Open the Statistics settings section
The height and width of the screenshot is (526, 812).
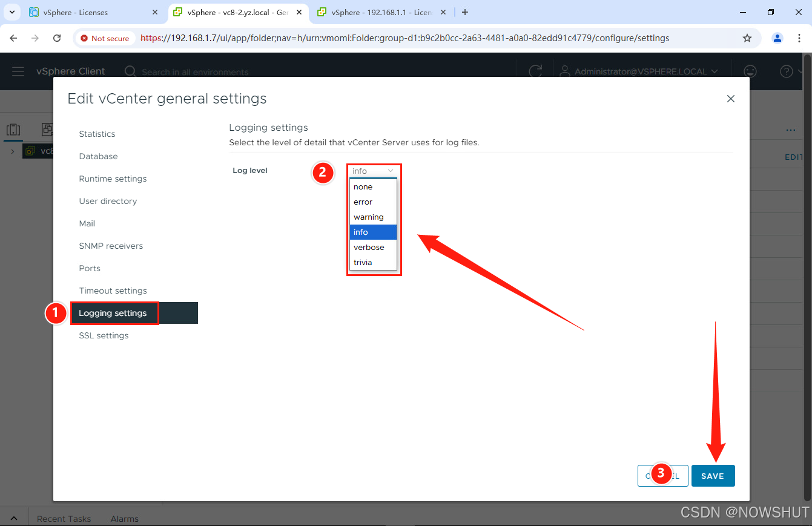click(97, 134)
